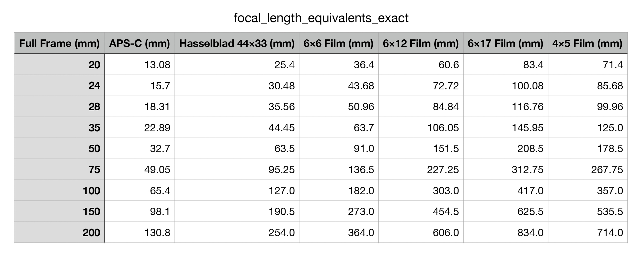
Task: Select the 6×17 Film (mm) header
Action: click(505, 43)
